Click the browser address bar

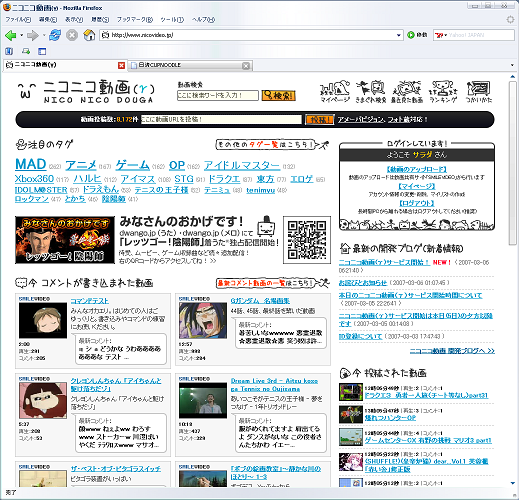click(251, 35)
